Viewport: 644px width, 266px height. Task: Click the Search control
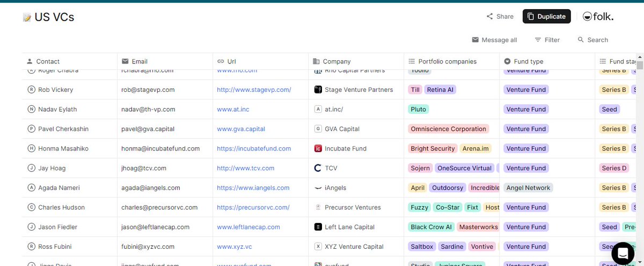click(x=592, y=40)
